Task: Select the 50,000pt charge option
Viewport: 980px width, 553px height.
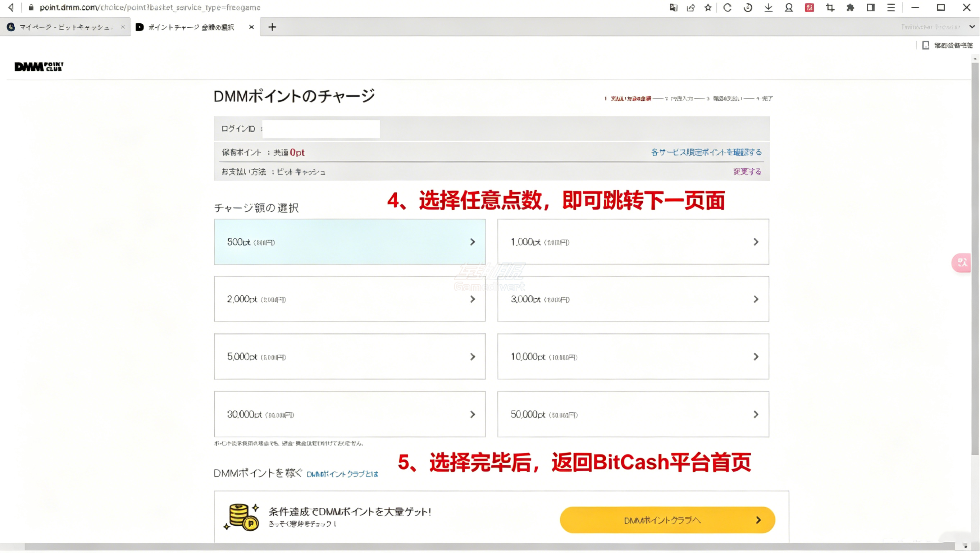Action: pos(633,414)
